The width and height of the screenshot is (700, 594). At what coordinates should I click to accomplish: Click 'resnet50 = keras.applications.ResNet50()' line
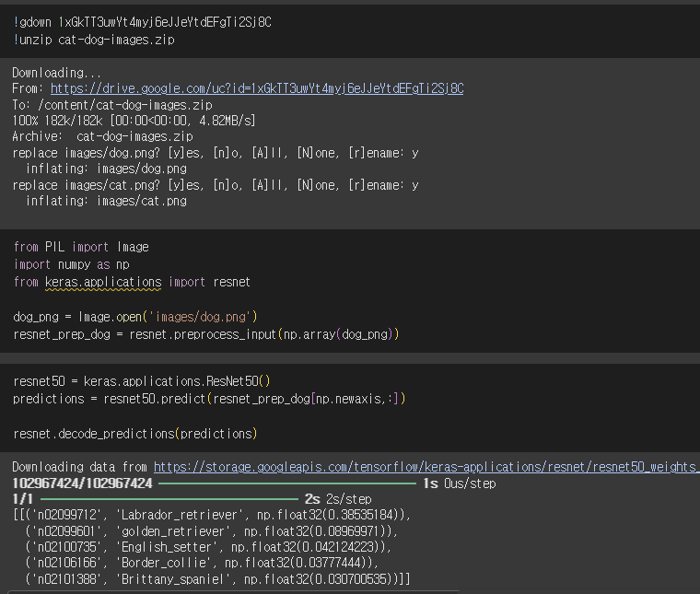point(142,381)
